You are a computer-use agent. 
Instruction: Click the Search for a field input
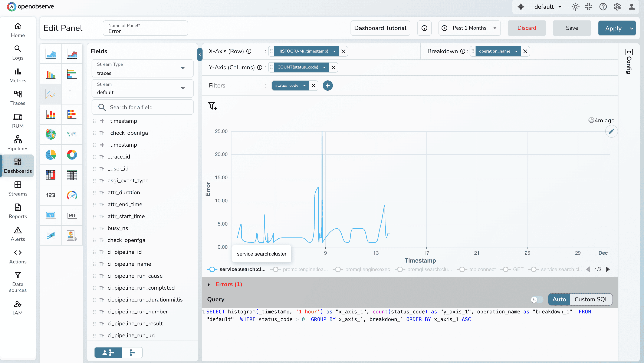(142, 107)
